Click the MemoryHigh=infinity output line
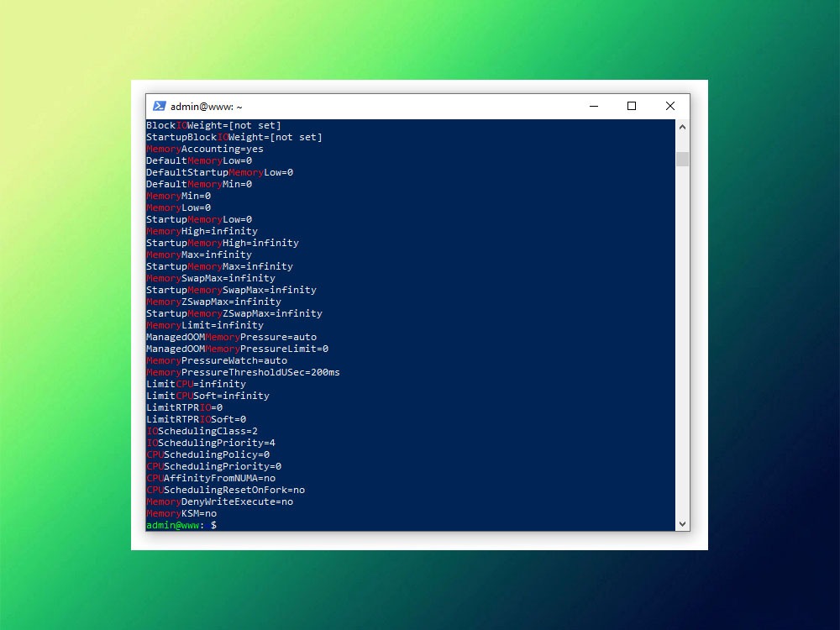This screenshot has width=840, height=630. pyautogui.click(x=202, y=231)
